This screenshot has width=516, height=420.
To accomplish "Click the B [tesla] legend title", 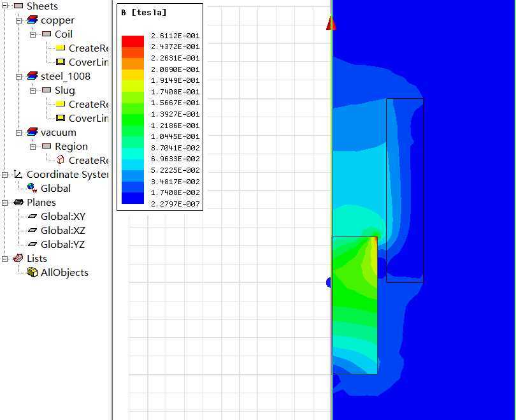I will (143, 13).
